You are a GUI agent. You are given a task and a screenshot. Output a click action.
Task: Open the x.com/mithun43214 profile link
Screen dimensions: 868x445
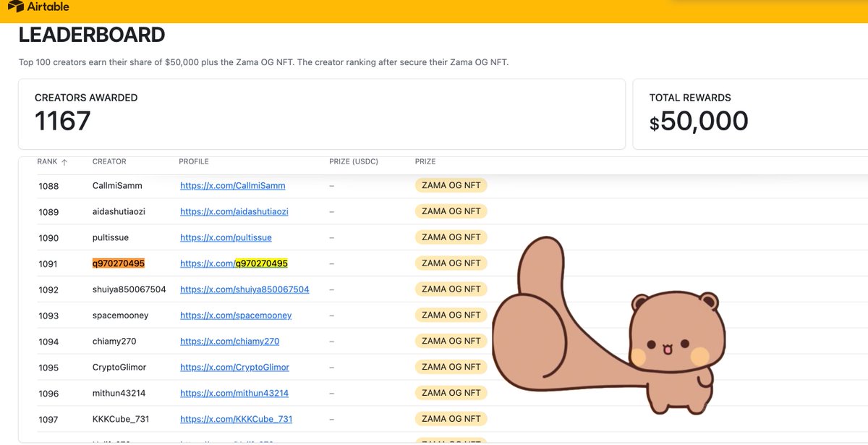[x=234, y=394]
